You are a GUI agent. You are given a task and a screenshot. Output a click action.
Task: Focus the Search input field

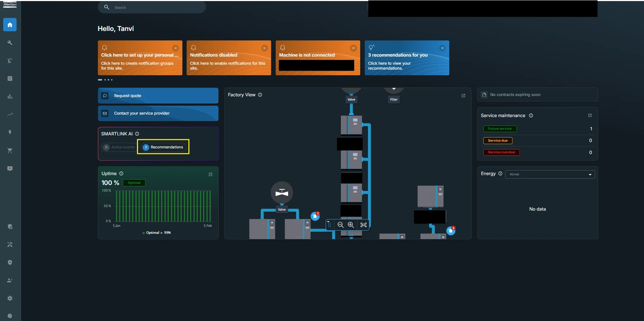pos(152,7)
